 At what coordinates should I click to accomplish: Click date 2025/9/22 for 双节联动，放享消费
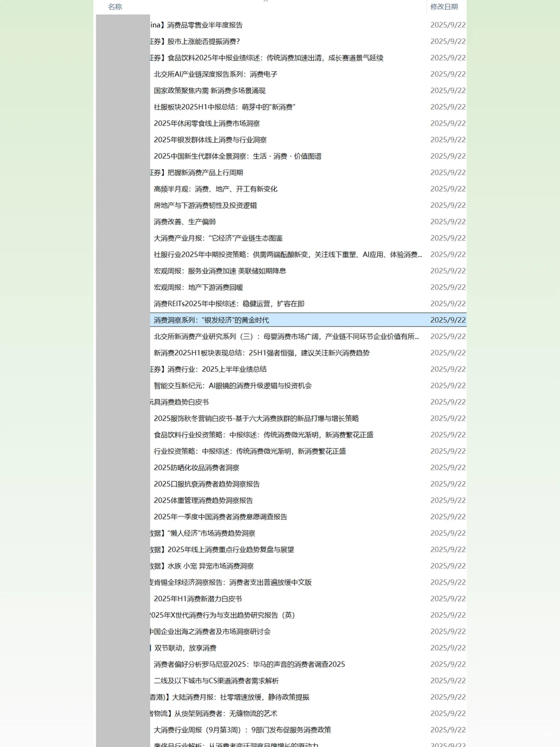448,648
